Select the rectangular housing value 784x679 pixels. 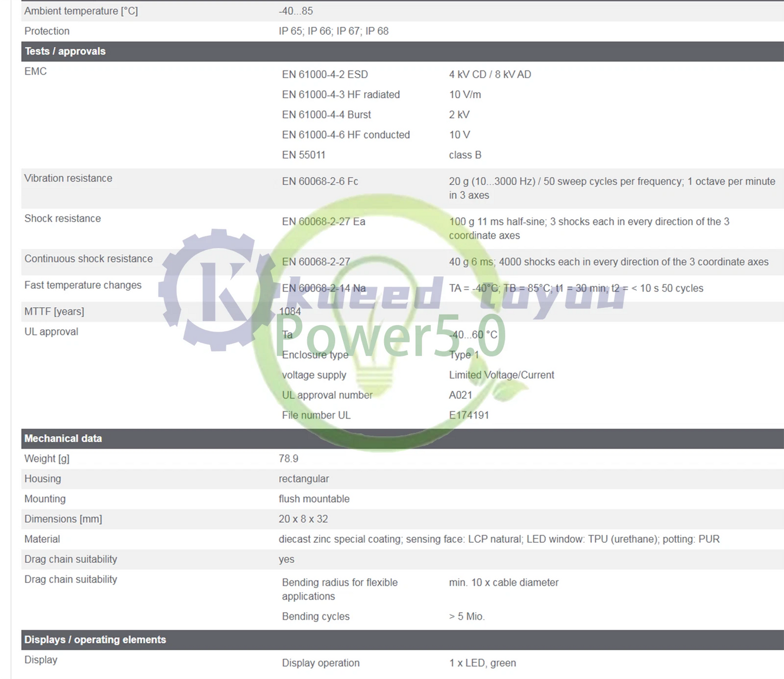pos(304,479)
